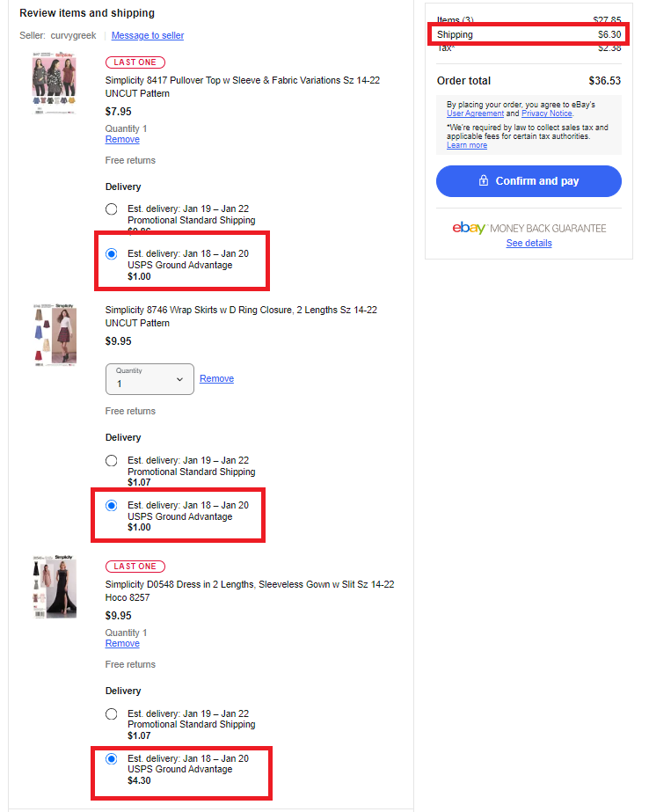
Task: Remove the Simplicity 8746 Wrap Skirts item
Action: point(217,378)
